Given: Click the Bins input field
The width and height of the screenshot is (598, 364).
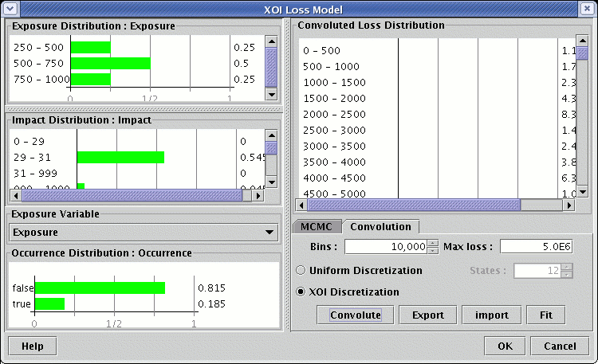Looking at the screenshot, I should pyautogui.click(x=386, y=247).
